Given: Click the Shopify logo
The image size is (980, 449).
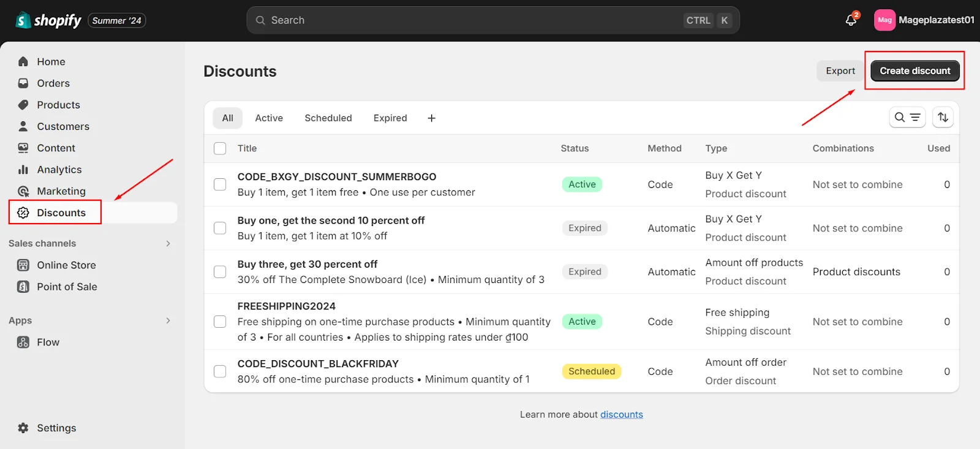Looking at the screenshot, I should [48, 20].
